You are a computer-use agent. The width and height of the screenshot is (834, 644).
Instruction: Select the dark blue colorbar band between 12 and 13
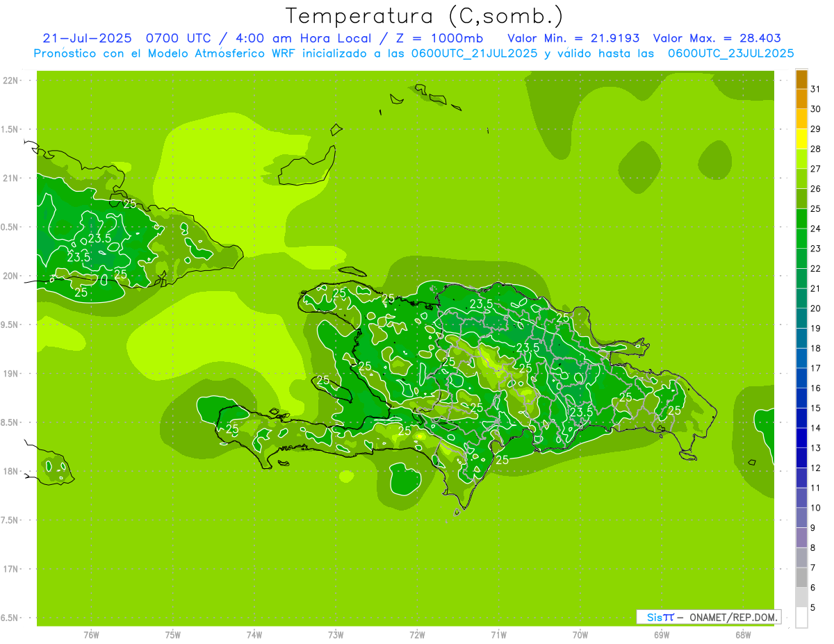coord(801,458)
